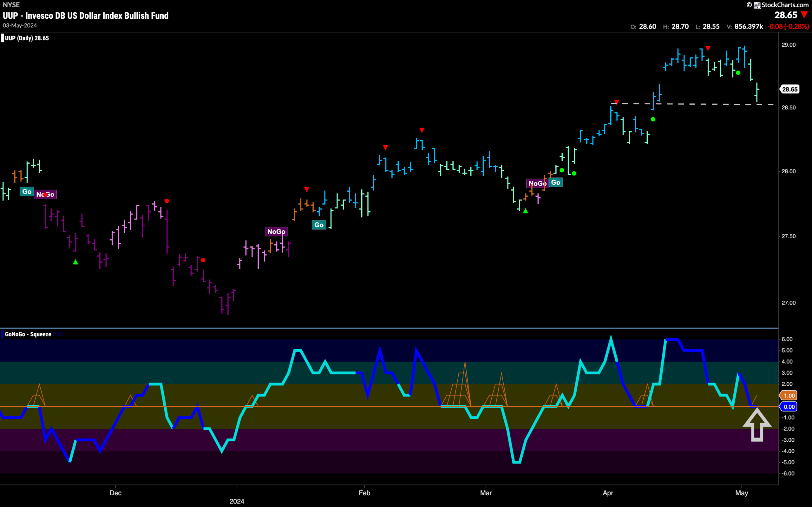Click the GoNoGo - Squeeze panel label
812x507 pixels.
point(28,334)
